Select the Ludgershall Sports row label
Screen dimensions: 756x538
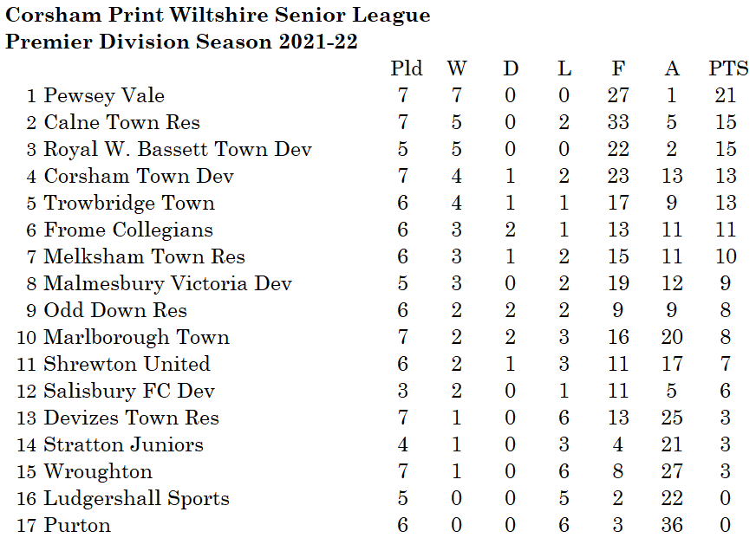[x=136, y=499]
